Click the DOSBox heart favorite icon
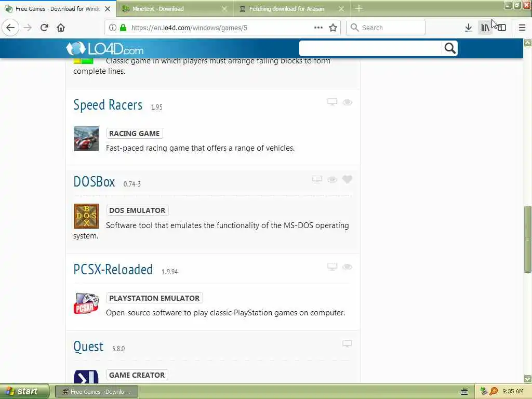This screenshot has width=532, height=399. (x=347, y=179)
